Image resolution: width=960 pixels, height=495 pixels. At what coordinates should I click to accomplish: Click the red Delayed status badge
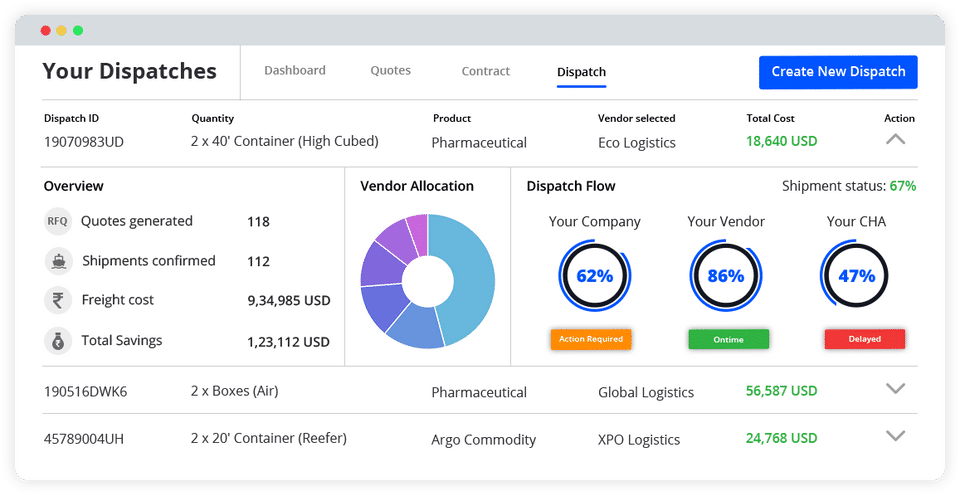pos(864,339)
